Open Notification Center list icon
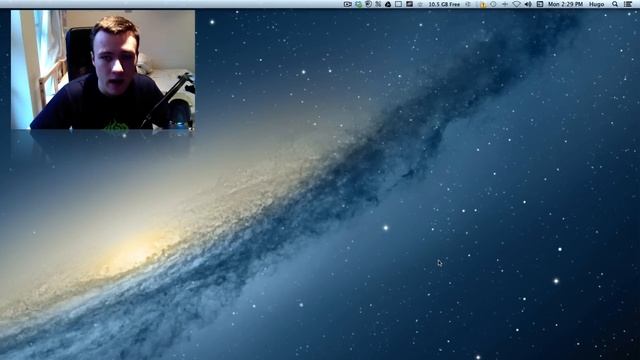 tap(628, 4)
